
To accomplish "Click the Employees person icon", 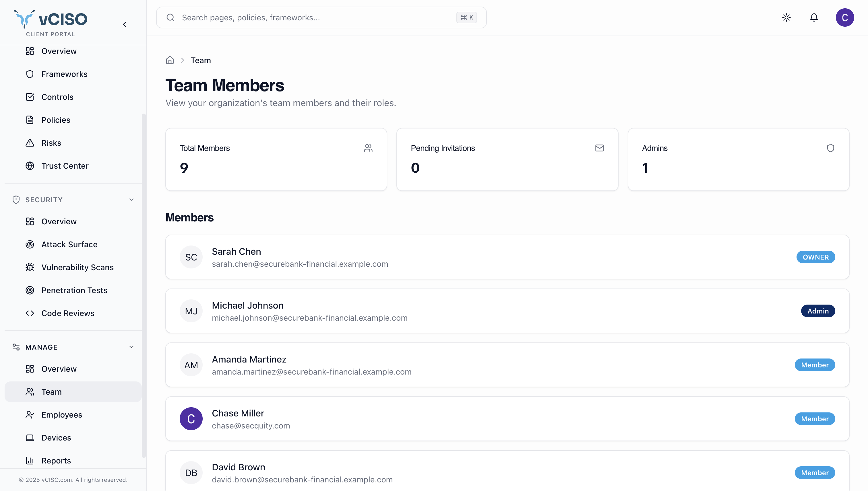I will click(30, 414).
